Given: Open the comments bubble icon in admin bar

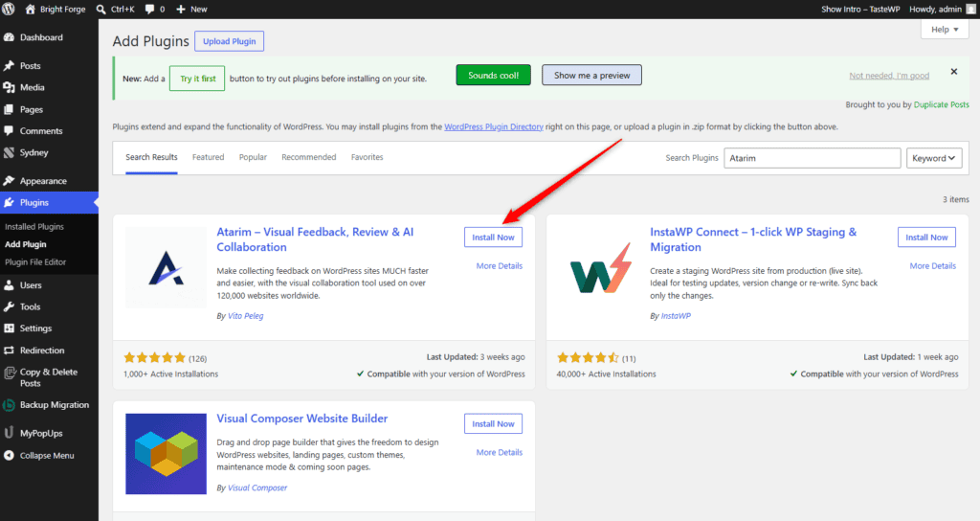Looking at the screenshot, I should [150, 10].
